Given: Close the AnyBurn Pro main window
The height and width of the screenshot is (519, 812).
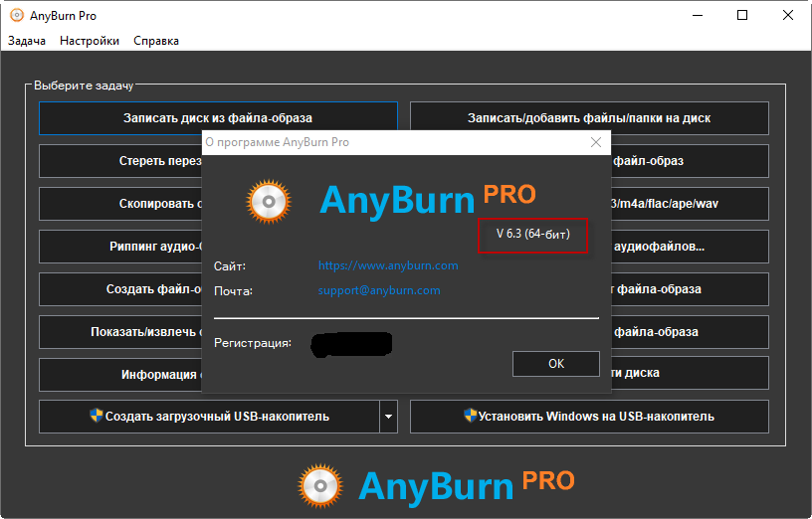Looking at the screenshot, I should [x=788, y=16].
